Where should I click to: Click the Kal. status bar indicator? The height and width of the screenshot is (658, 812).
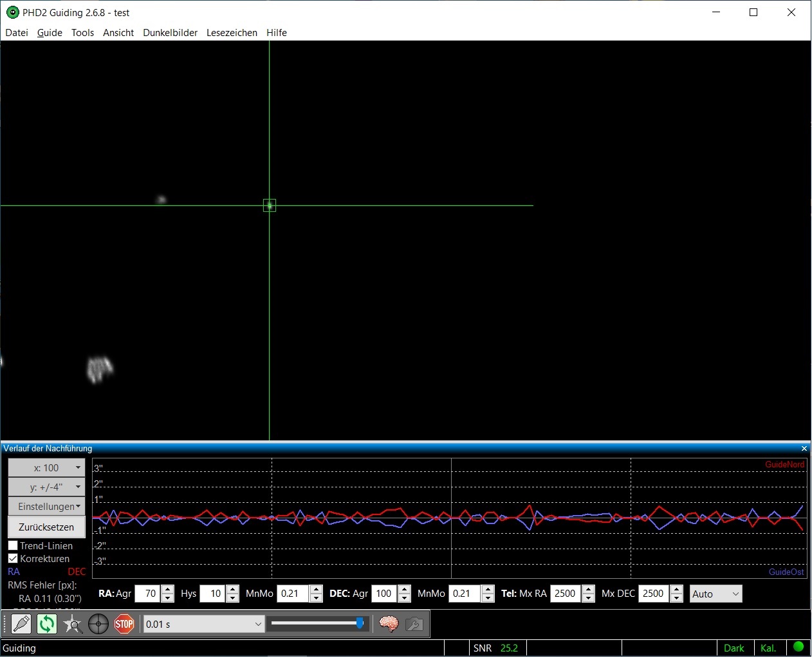click(x=768, y=648)
